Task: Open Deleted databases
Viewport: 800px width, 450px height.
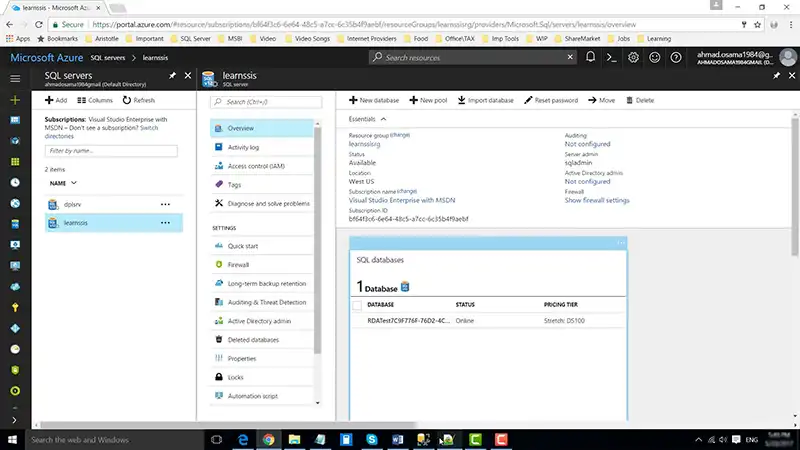Action: [x=262, y=340]
